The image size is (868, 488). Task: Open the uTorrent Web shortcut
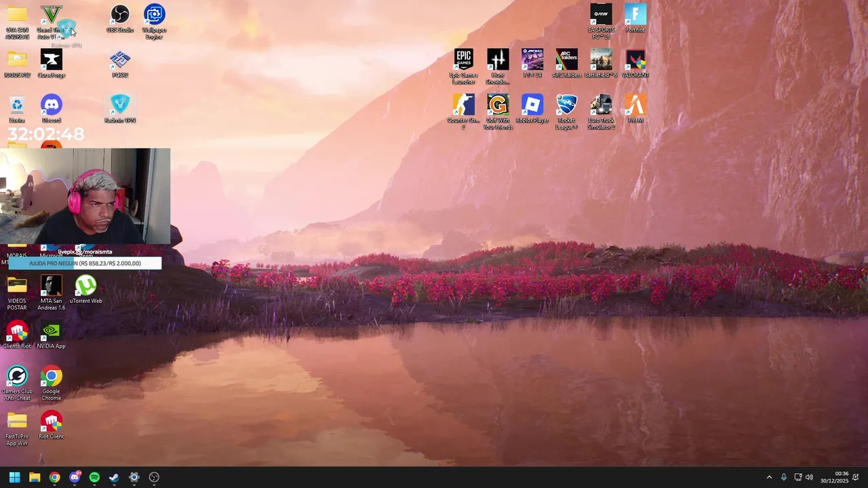click(x=86, y=290)
